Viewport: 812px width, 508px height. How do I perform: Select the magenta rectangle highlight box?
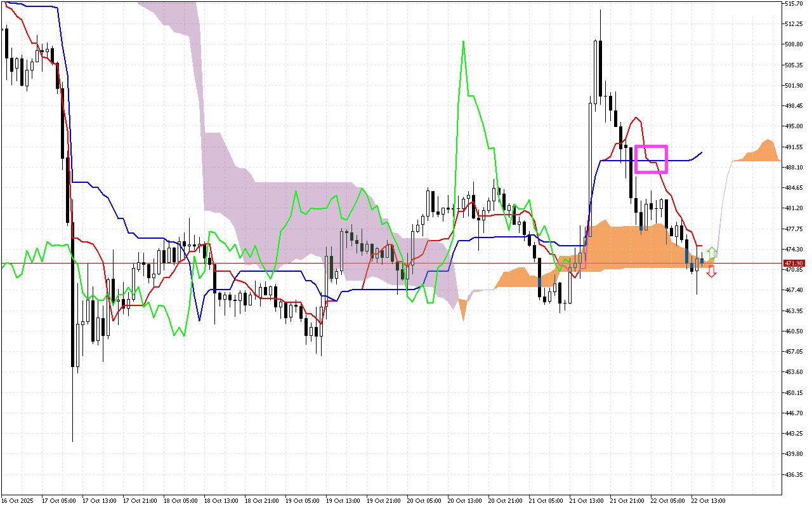651,159
